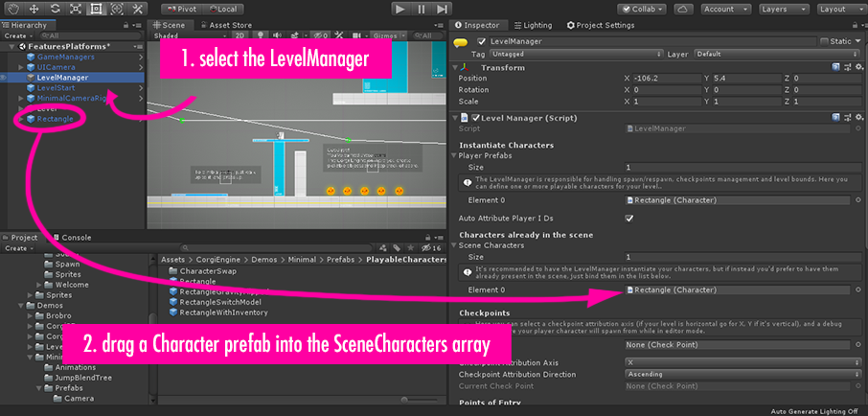Select the Rotate tool in the toolbar
Viewport: 868px width, 416px height.
coord(55,9)
